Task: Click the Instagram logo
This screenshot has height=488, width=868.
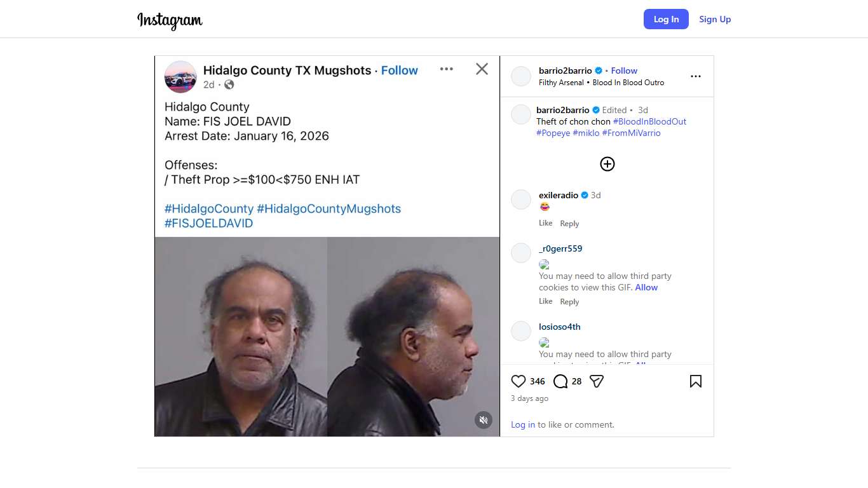Action: (170, 20)
